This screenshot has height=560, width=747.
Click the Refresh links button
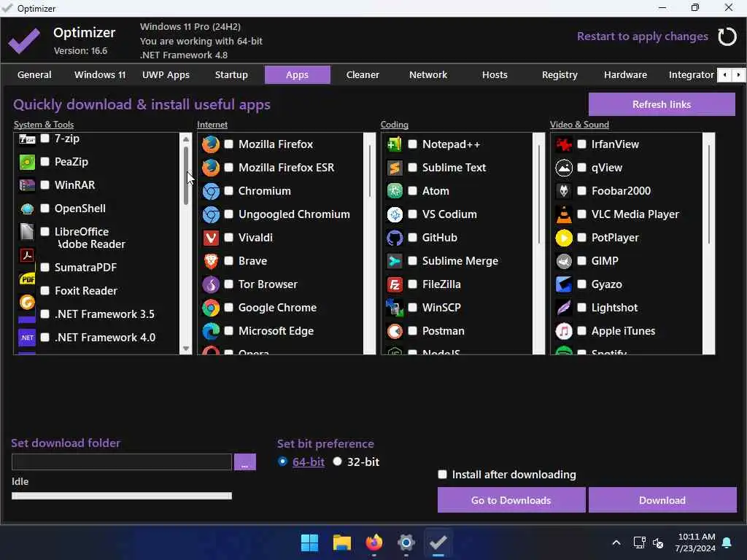662,104
